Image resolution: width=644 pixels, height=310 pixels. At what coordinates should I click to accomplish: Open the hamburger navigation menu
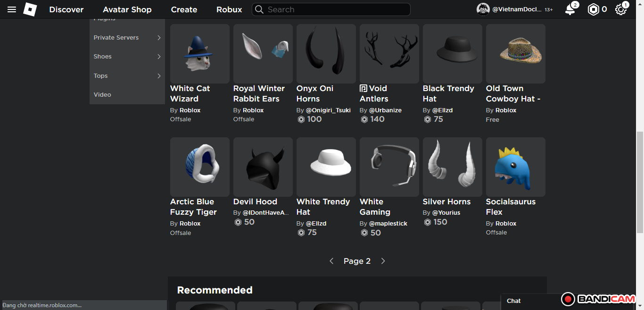(12, 9)
